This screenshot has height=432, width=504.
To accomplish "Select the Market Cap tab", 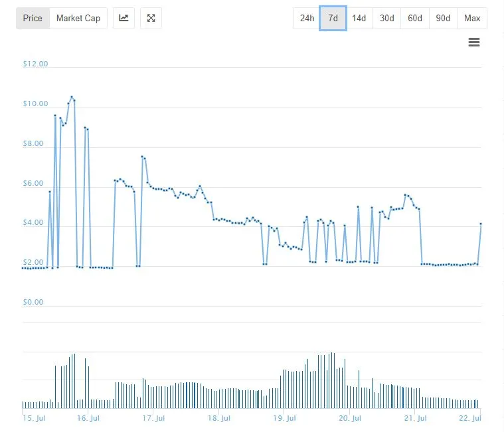I will tap(78, 19).
